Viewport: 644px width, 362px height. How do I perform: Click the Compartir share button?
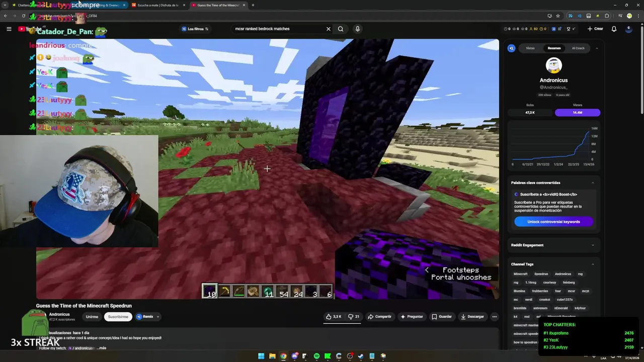(x=379, y=317)
